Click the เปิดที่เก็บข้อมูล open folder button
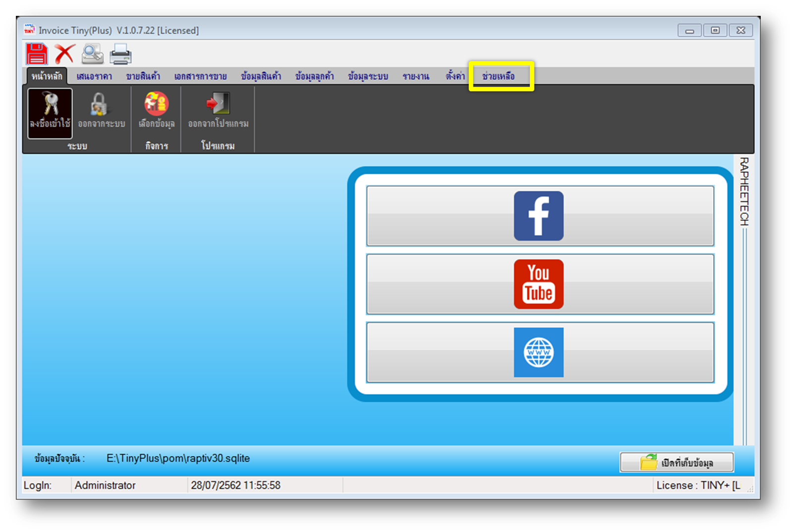793x532 pixels. [x=677, y=463]
